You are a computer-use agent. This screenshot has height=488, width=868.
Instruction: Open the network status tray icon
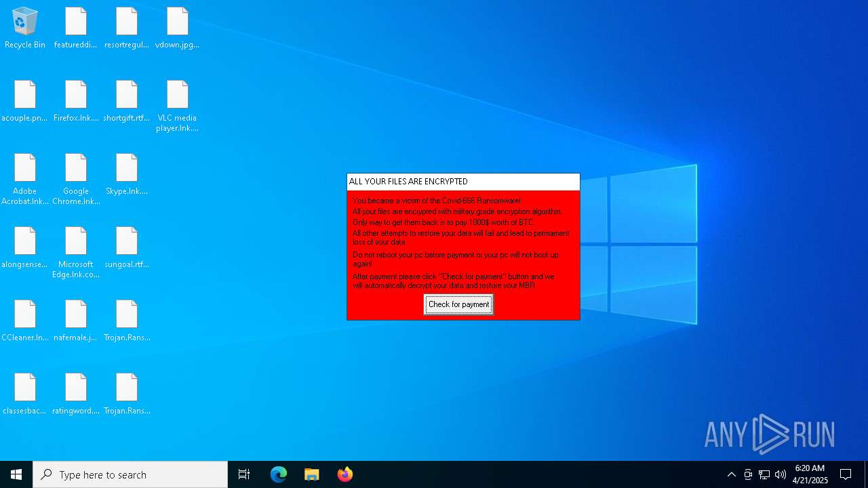[764, 474]
